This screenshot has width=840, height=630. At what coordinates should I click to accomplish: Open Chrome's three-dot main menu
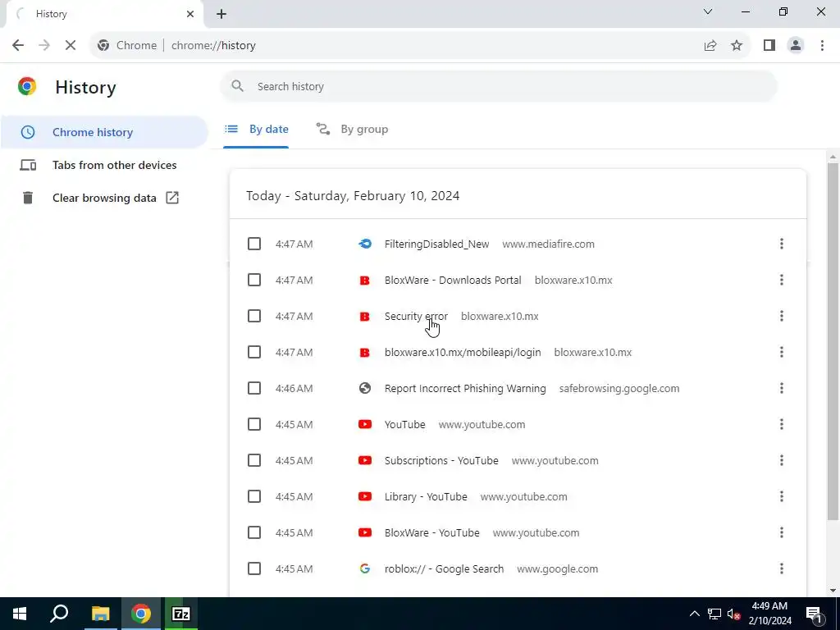pos(822,46)
